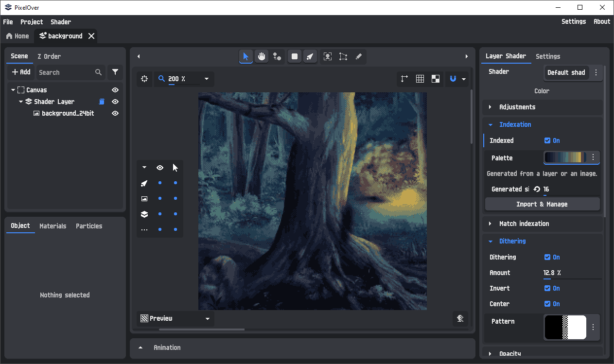This screenshot has width=614, height=364.
Task: Open the 200 % zoom dropdown
Action: [x=207, y=79]
